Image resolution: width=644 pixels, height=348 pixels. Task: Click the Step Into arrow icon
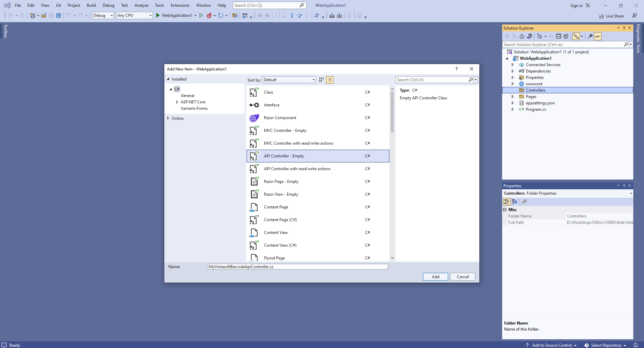tap(292, 15)
